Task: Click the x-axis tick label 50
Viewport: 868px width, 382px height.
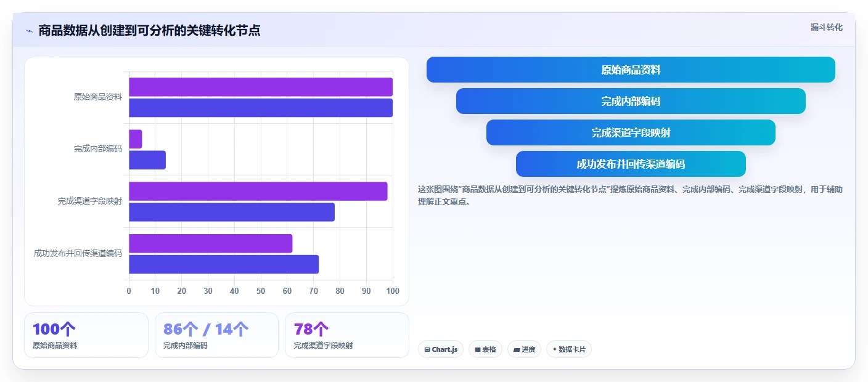Action: coord(261,291)
